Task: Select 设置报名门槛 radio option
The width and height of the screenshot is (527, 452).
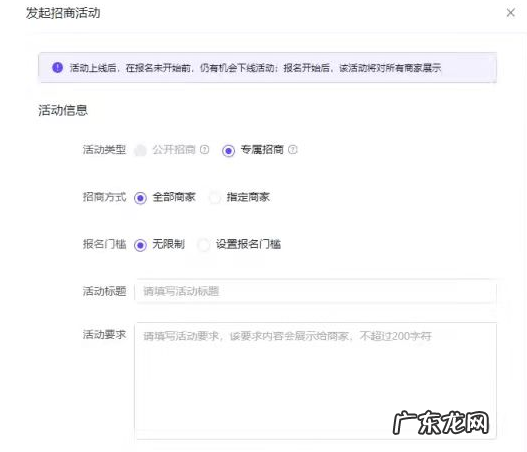Action: (x=203, y=245)
